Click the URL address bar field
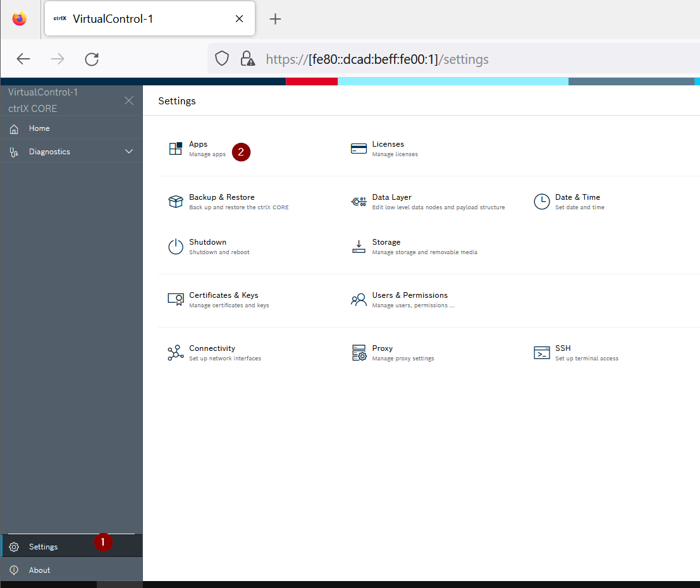Viewport: 700px width, 588px height. point(453,59)
